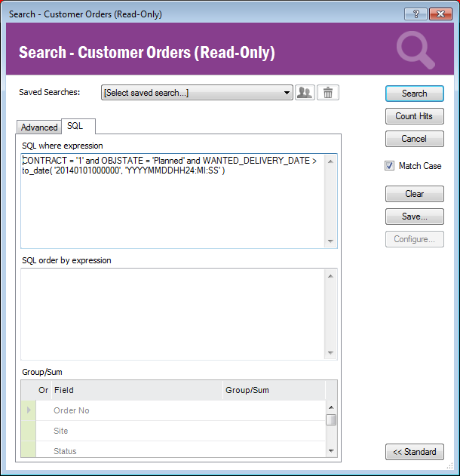The width and height of the screenshot is (460, 476).
Task: Click the row selector arrow beside Order No
Action: (x=29, y=410)
